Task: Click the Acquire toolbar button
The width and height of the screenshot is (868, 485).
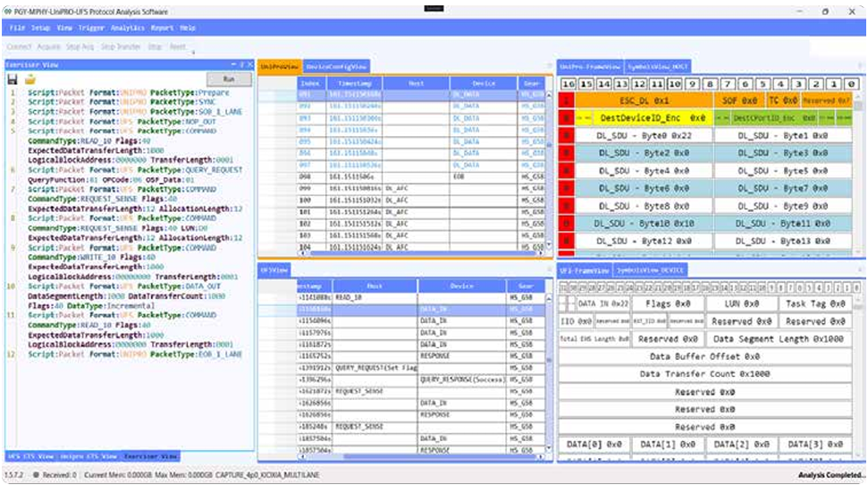Action: click(x=48, y=47)
